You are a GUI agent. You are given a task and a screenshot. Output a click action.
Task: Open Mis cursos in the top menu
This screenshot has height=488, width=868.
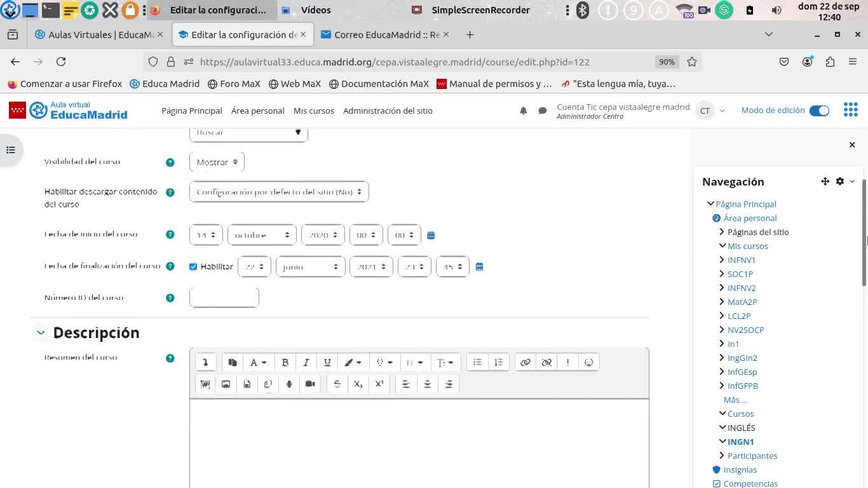tap(314, 111)
